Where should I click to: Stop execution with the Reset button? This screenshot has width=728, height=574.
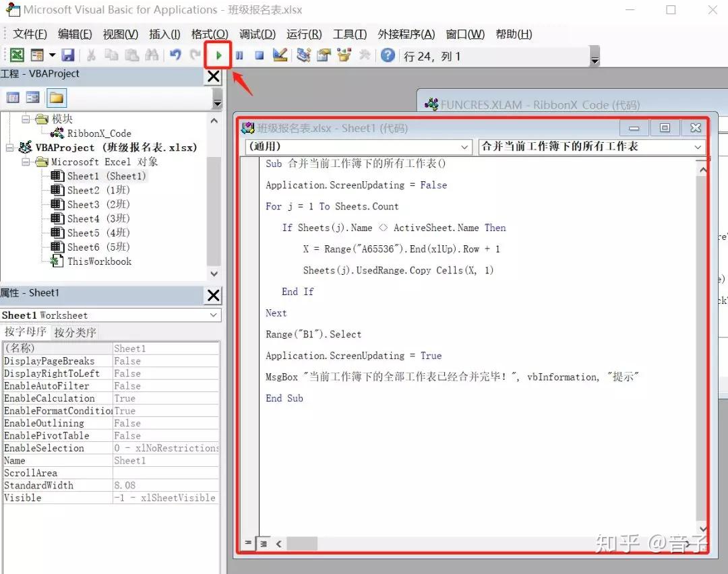(259, 56)
